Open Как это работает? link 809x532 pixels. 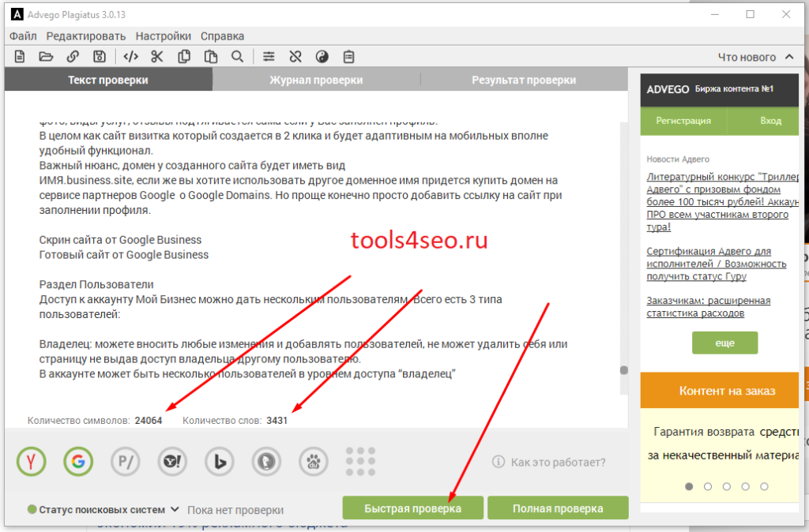[559, 462]
